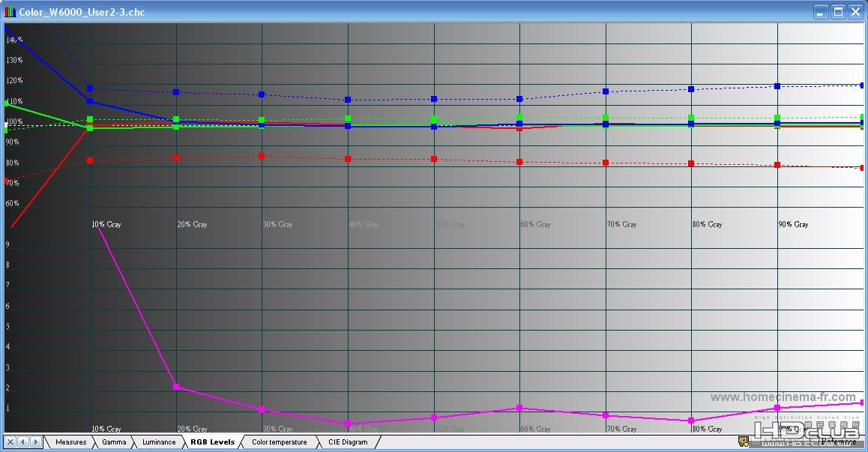Open the Gamma tab
The width and height of the screenshot is (868, 452).
(x=114, y=442)
